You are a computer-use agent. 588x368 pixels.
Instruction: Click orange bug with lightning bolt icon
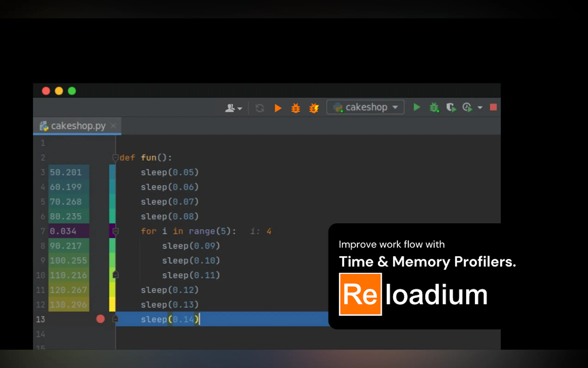coord(314,108)
